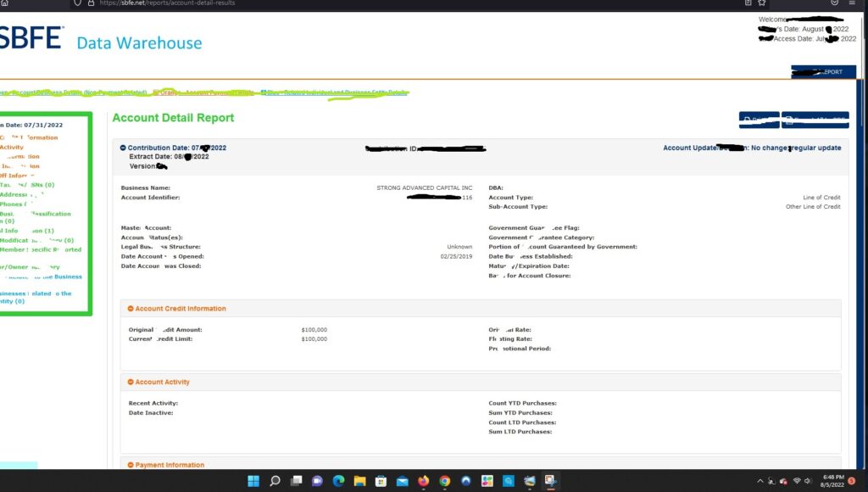Open the Firefox hamburger menu
The height and width of the screenshot is (492, 868).
pos(851,3)
